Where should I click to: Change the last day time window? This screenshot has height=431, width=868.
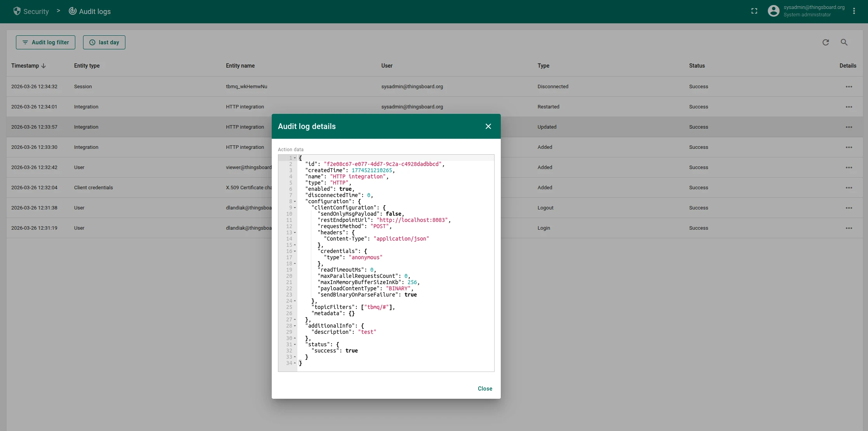104,42
